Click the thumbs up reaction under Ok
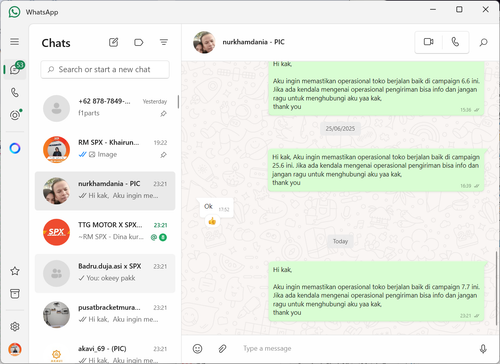 pyautogui.click(x=212, y=221)
